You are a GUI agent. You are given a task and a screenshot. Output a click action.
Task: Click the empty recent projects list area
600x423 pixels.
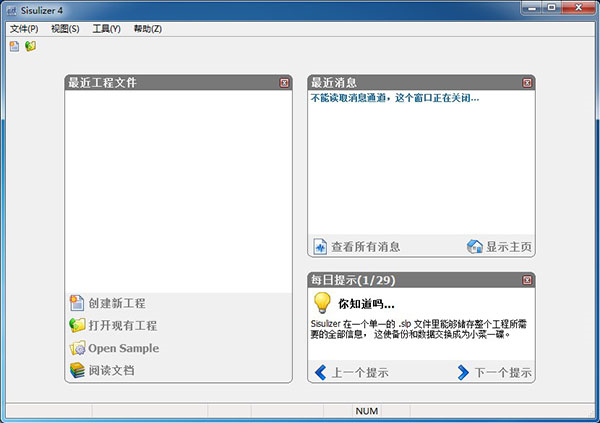179,191
